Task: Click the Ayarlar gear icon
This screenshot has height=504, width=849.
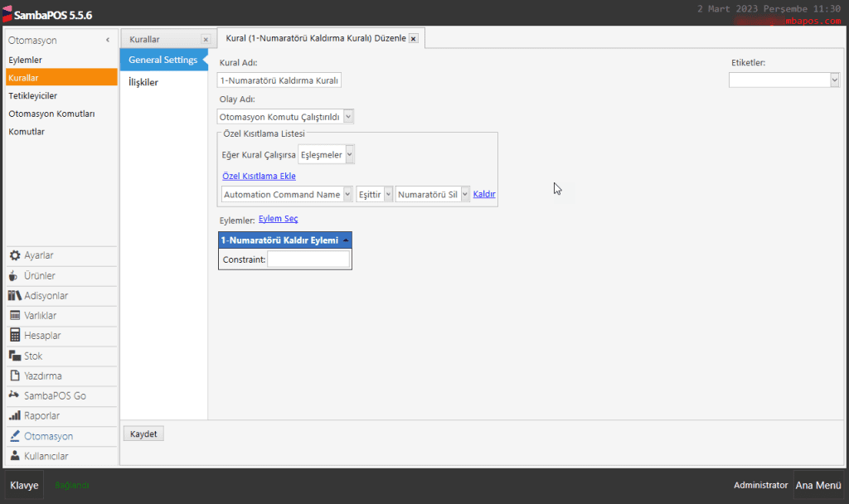Action: pos(15,255)
